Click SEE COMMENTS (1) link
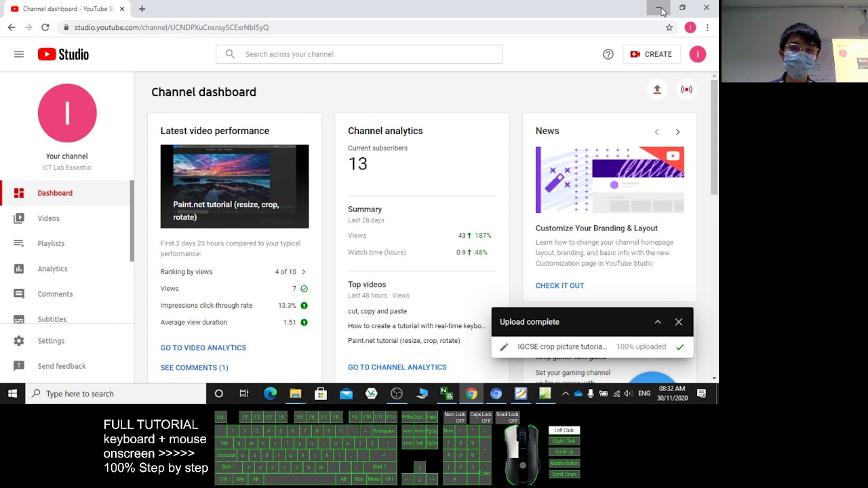Screen dimensions: 868x488 [195, 367]
